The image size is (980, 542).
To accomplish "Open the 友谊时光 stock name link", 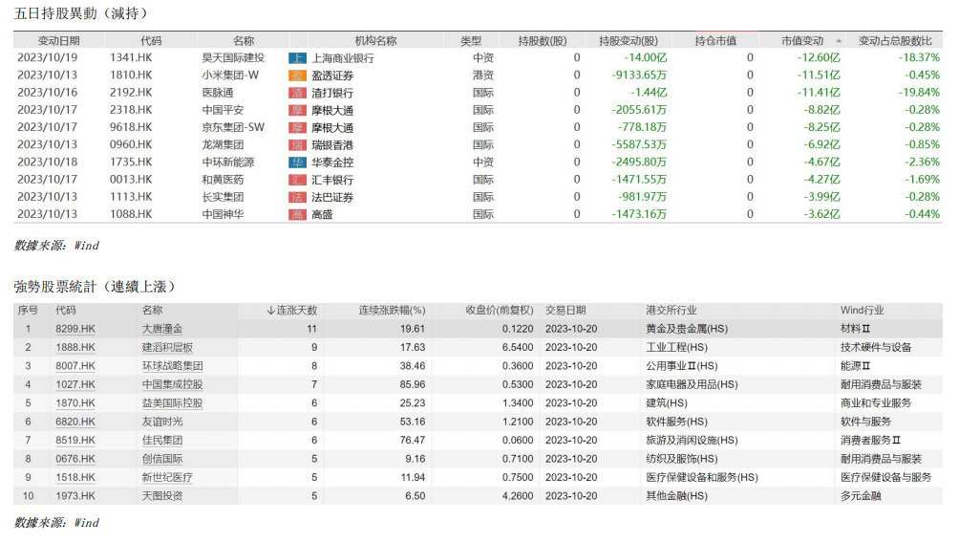I will coord(161,422).
